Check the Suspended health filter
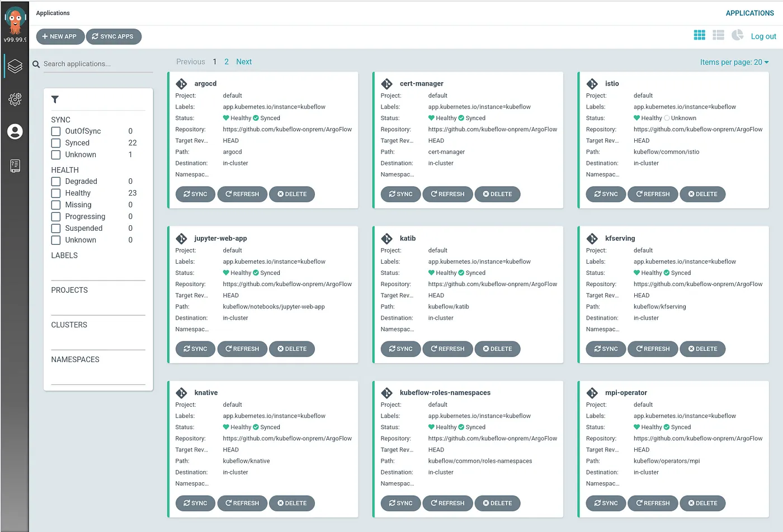 pos(56,229)
